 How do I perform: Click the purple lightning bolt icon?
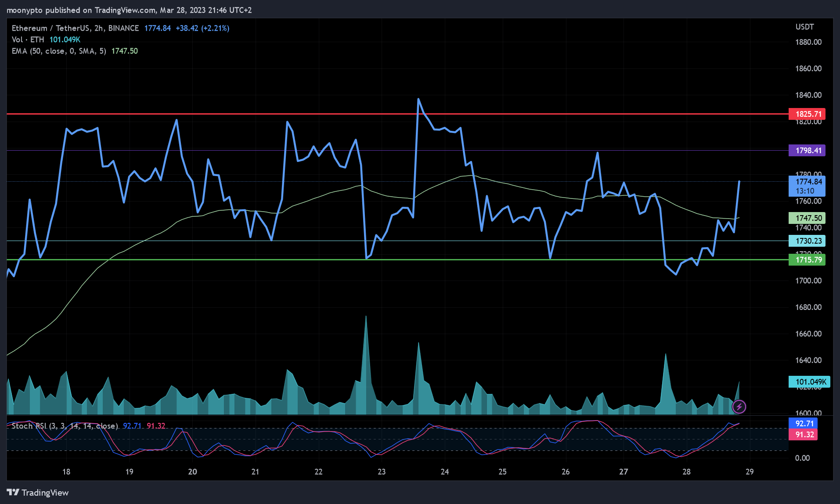click(739, 407)
